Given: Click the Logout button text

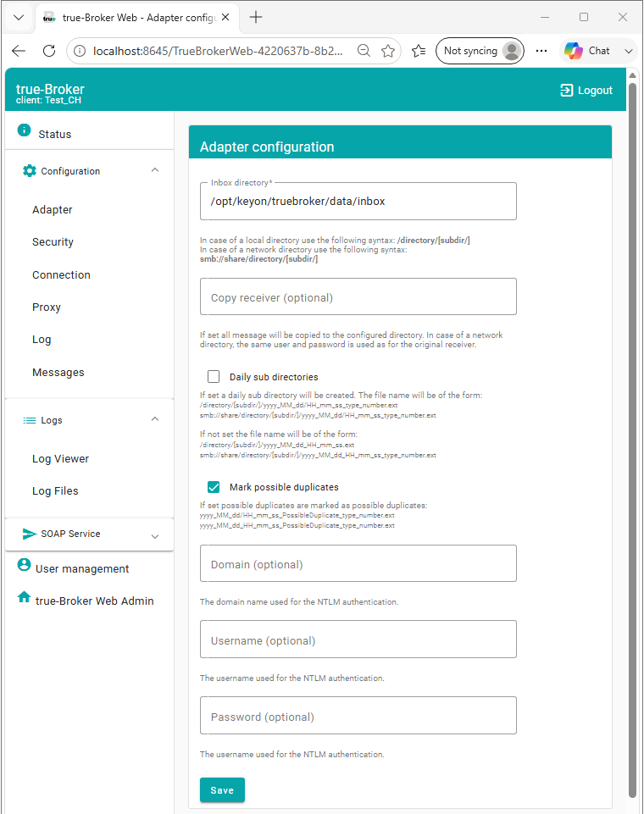Looking at the screenshot, I should [x=595, y=91].
